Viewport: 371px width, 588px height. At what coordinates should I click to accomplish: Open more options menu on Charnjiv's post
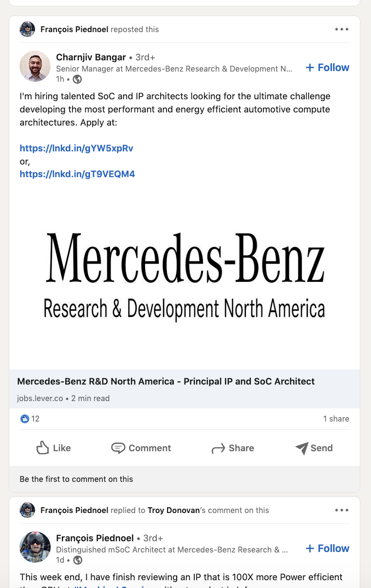pyautogui.click(x=342, y=29)
